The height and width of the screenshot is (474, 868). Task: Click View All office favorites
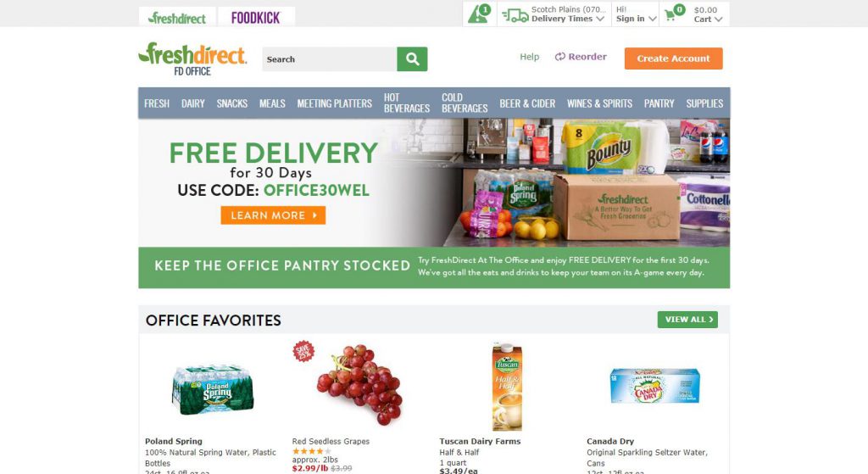[687, 320]
